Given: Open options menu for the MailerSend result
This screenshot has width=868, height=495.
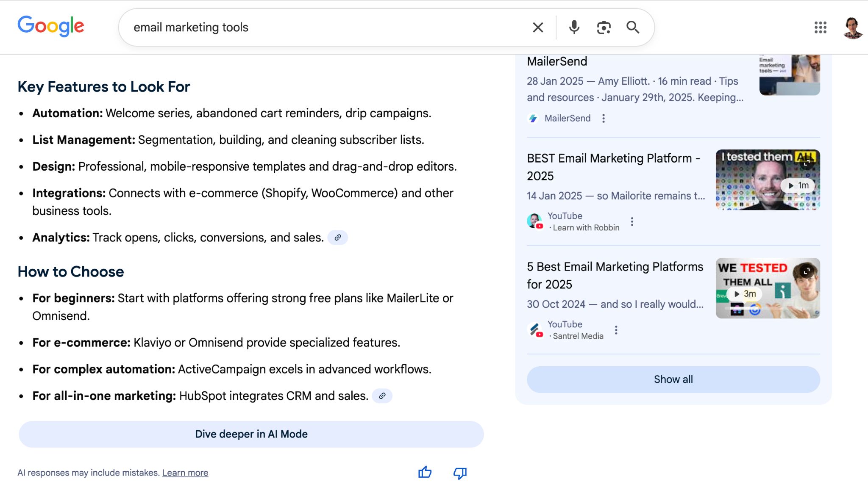Looking at the screenshot, I should [604, 119].
